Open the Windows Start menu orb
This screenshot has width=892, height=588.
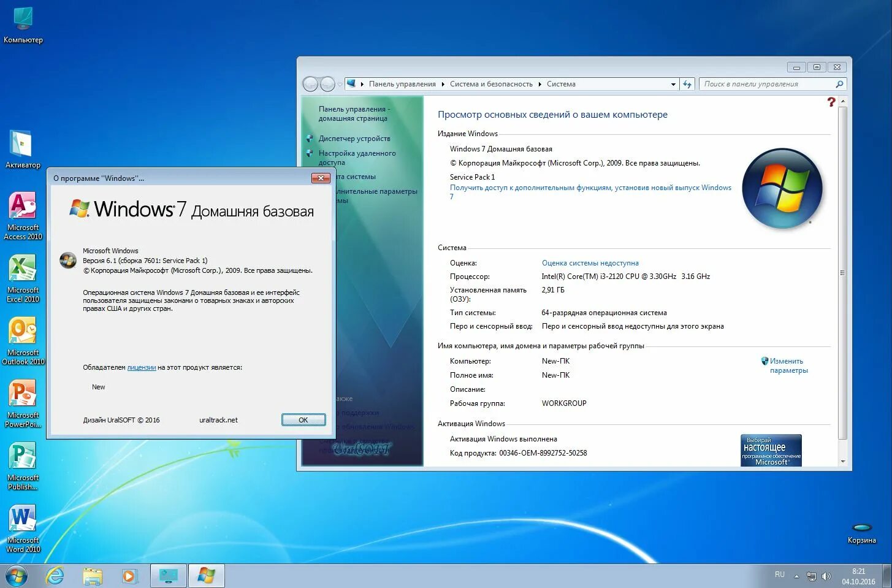pos(17,576)
